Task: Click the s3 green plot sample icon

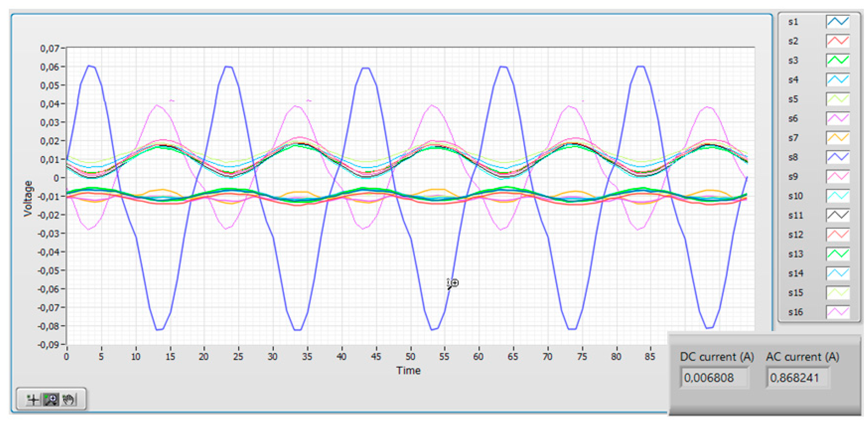Action: pos(838,61)
